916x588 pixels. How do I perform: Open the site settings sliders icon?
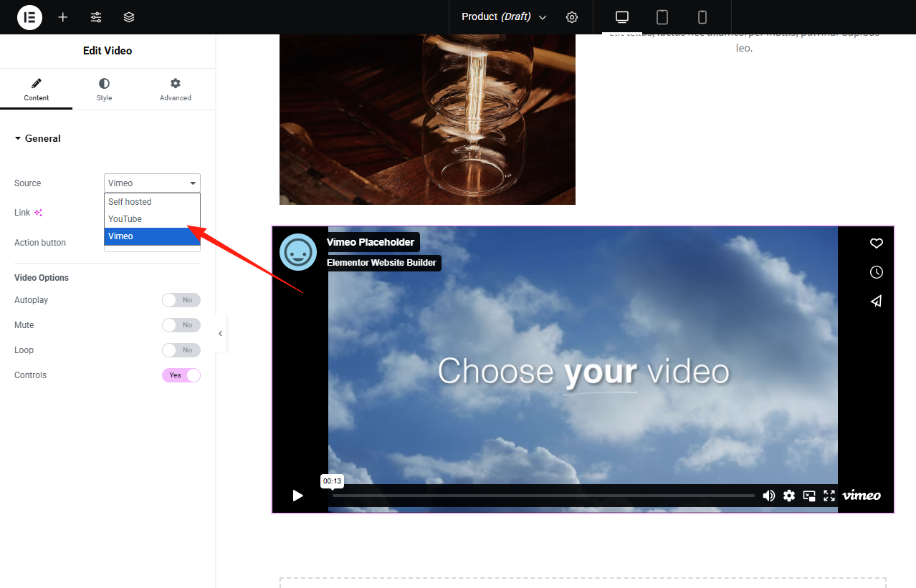tap(96, 17)
